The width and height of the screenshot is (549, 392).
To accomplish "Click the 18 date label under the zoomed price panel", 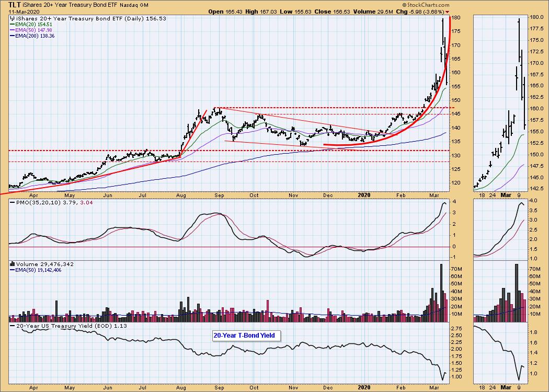I will [x=482, y=195].
